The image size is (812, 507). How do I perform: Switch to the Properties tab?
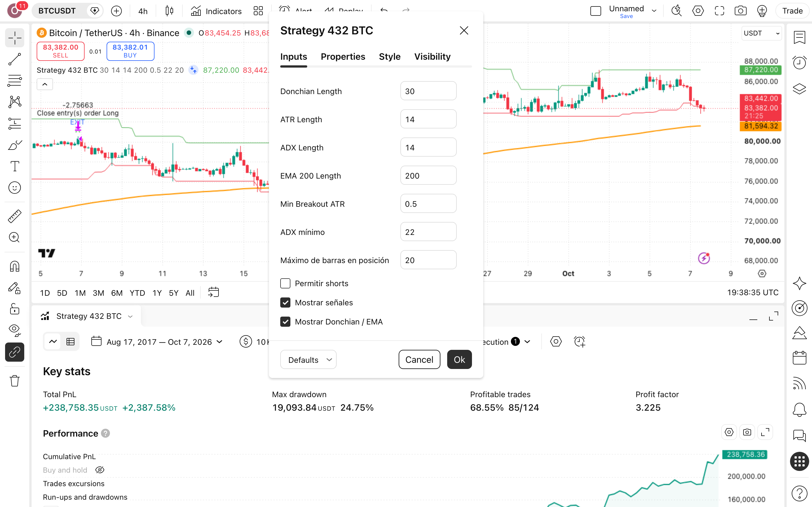343,57
